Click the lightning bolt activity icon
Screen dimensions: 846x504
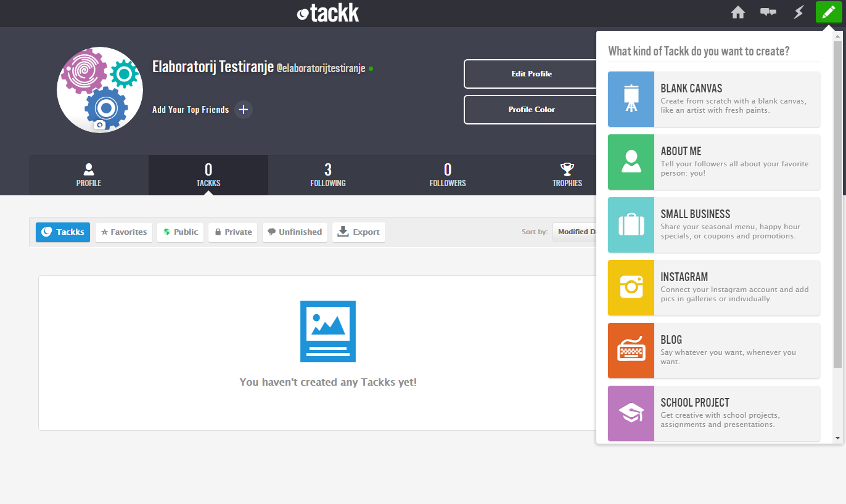click(799, 12)
